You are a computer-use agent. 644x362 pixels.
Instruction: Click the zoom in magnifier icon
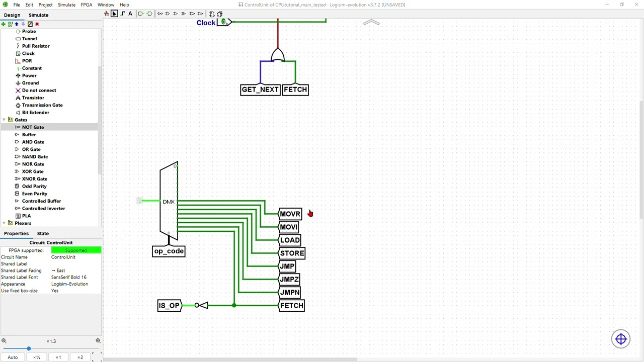point(98,341)
